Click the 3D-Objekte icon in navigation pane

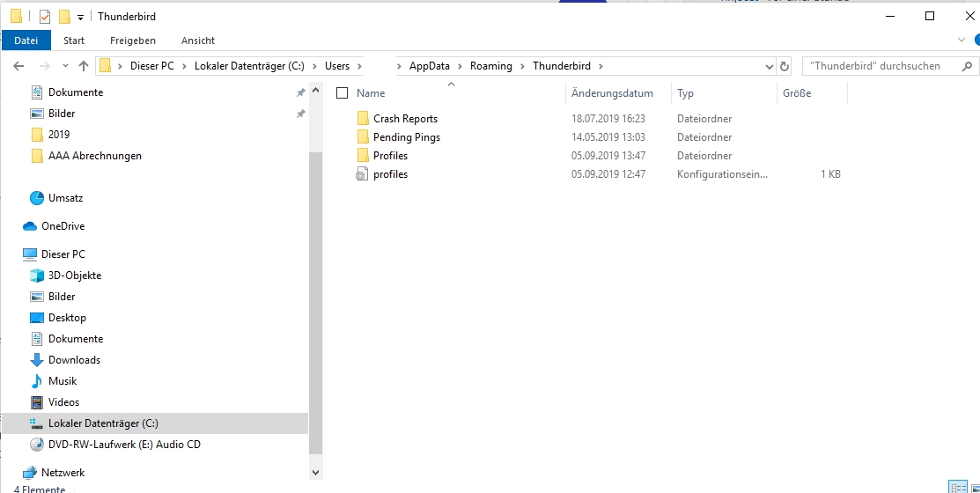point(37,276)
